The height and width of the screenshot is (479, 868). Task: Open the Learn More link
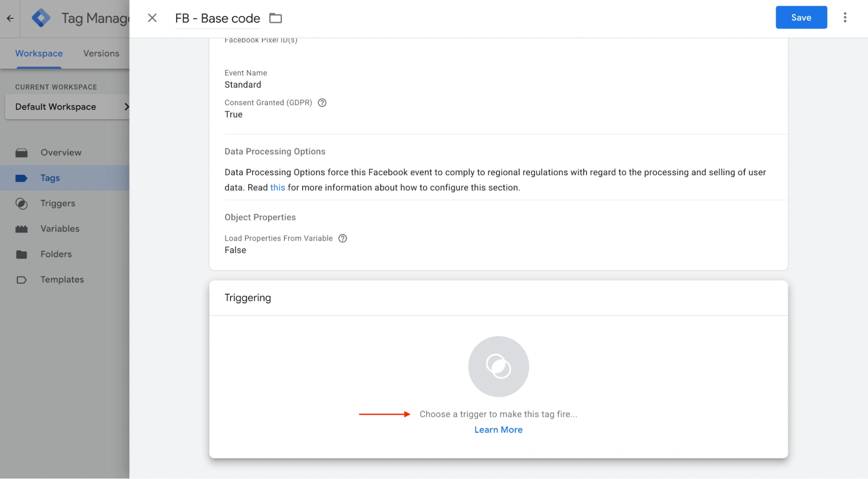click(x=498, y=429)
